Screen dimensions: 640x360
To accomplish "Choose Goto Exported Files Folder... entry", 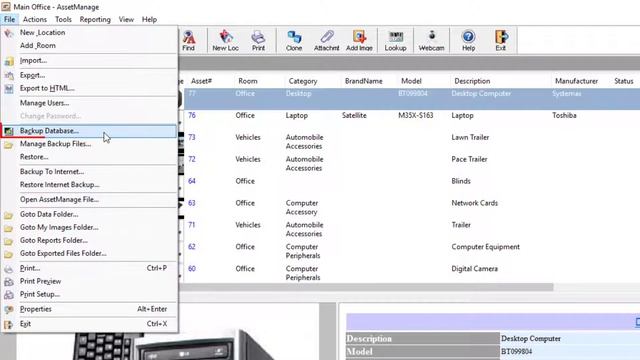I will click(89, 253).
